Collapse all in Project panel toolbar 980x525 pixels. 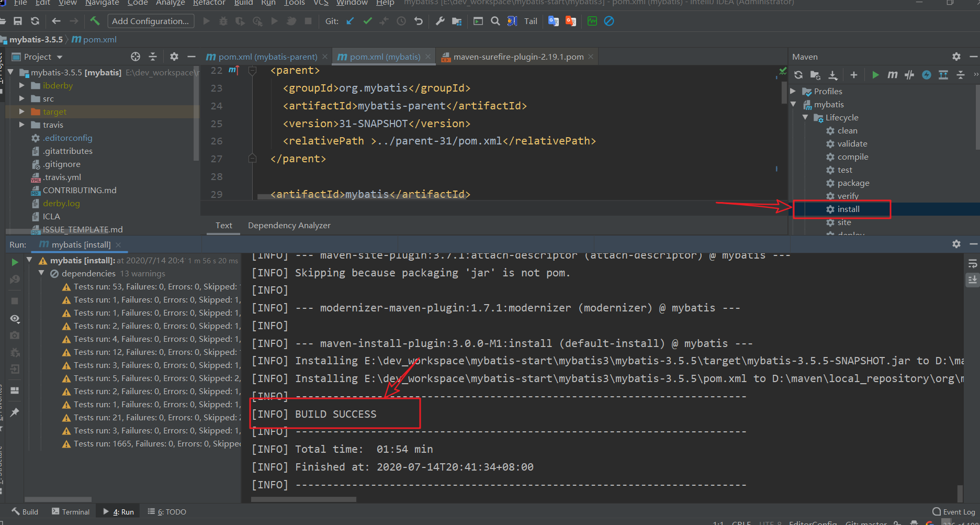point(153,57)
